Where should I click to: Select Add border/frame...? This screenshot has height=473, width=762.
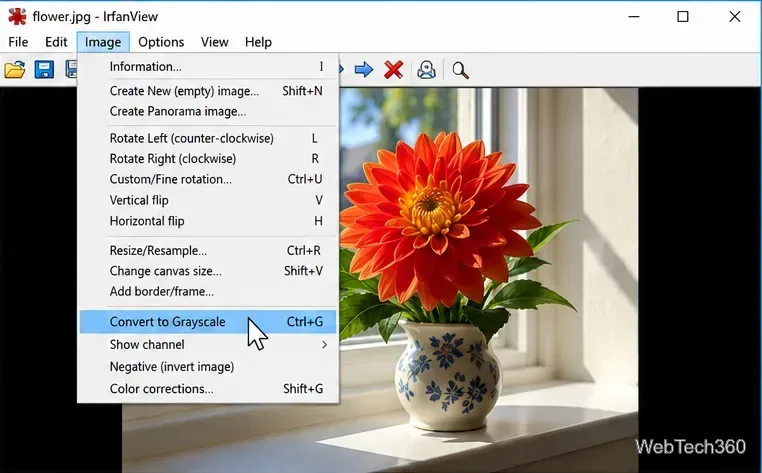coord(208,292)
